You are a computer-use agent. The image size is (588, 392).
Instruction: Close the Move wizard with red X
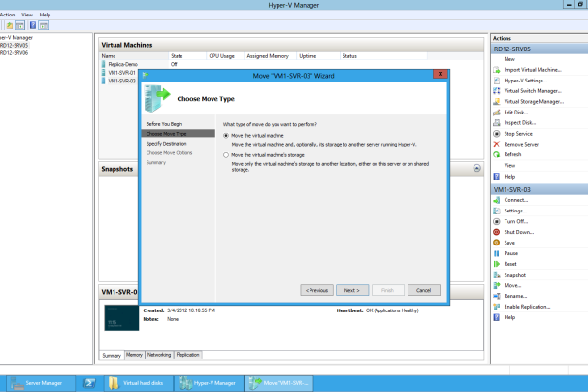pyautogui.click(x=441, y=74)
